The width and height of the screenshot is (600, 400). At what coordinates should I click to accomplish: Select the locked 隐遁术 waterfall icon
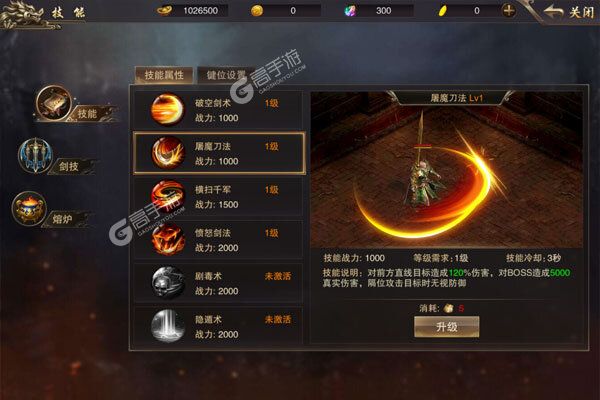(x=167, y=326)
